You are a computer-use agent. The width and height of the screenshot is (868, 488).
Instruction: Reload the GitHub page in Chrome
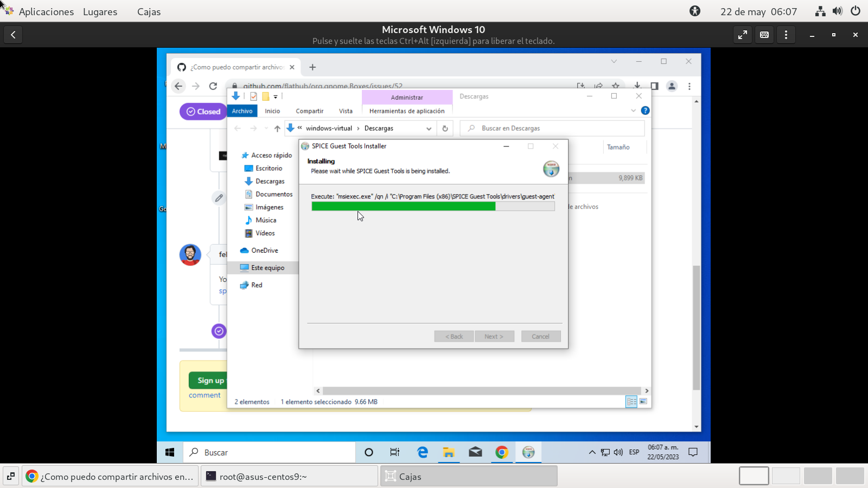pyautogui.click(x=213, y=86)
